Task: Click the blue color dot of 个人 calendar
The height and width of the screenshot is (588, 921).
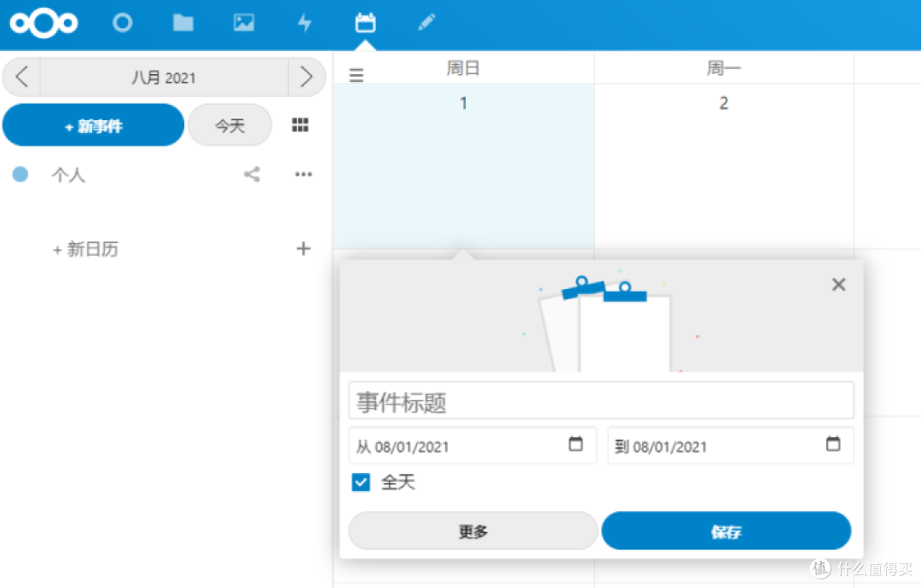Action: coord(19,174)
